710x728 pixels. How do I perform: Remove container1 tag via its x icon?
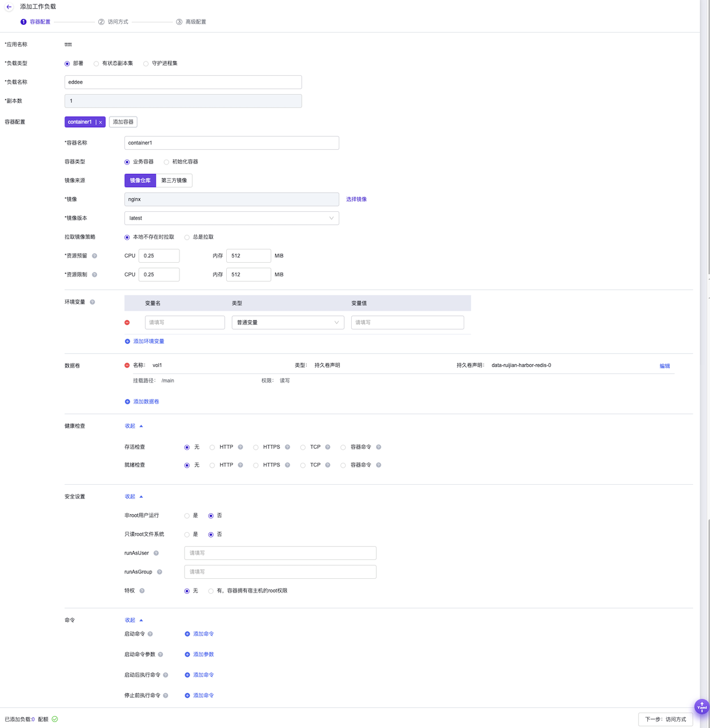coord(101,123)
